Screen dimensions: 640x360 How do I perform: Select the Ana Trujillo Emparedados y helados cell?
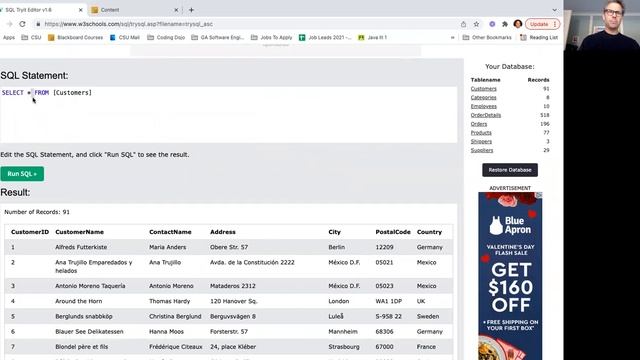94,267
